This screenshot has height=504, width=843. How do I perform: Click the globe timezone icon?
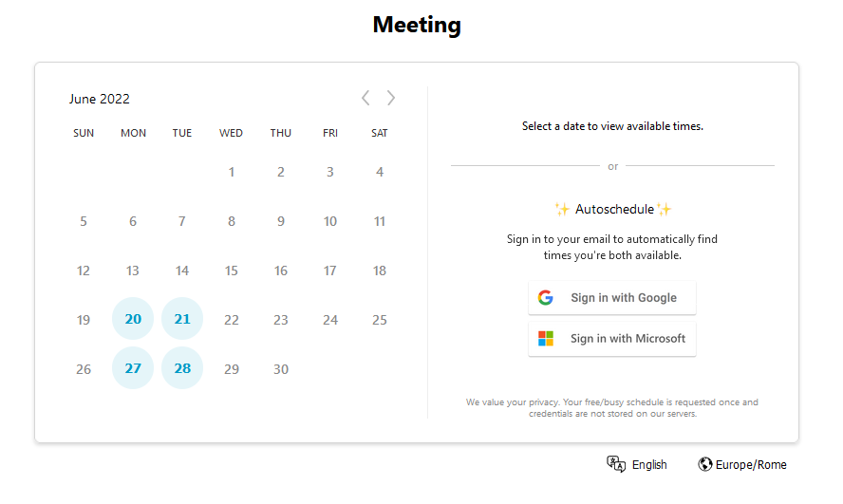coord(704,464)
